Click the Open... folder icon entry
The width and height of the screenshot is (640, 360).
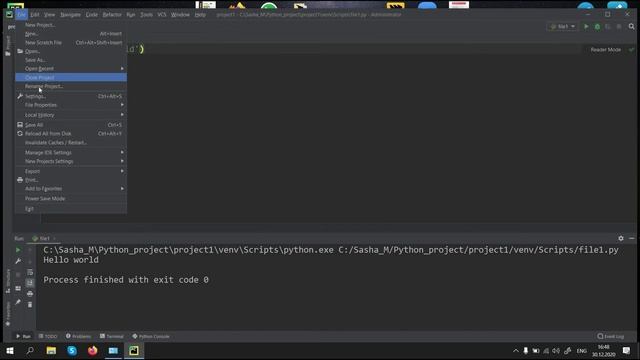[x=71, y=51]
